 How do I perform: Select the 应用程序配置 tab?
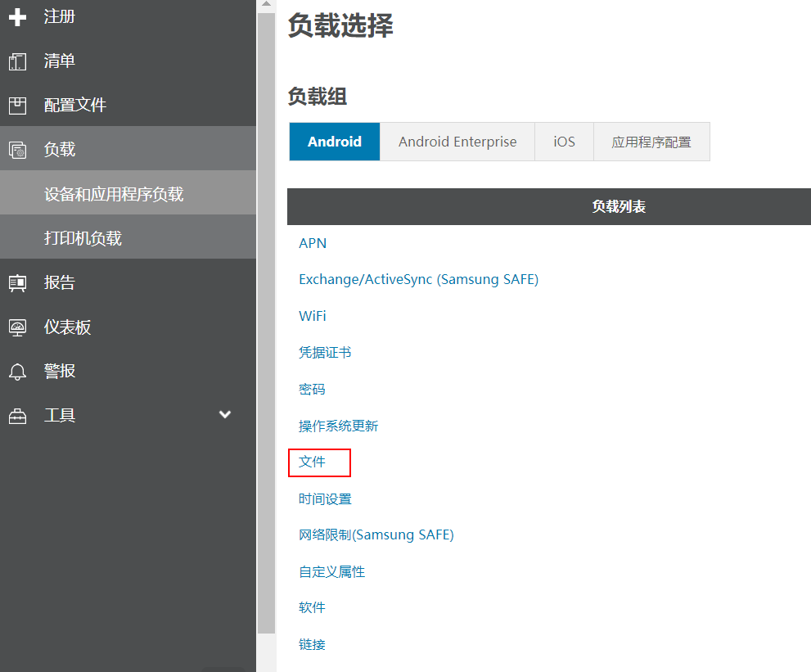tap(651, 142)
